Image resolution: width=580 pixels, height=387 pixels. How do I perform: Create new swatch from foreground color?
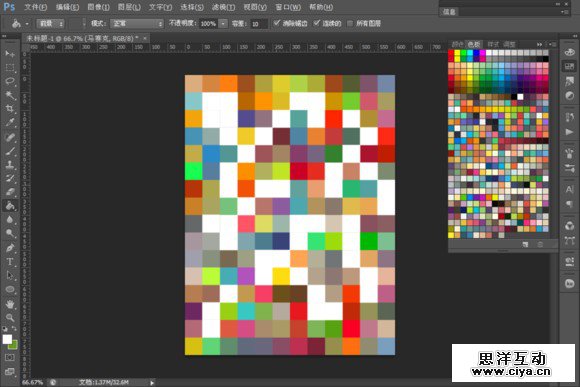525,245
